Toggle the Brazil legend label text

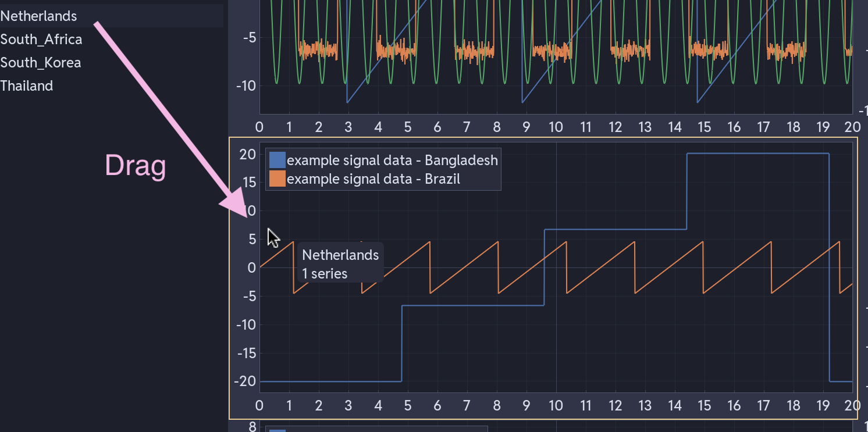point(373,179)
